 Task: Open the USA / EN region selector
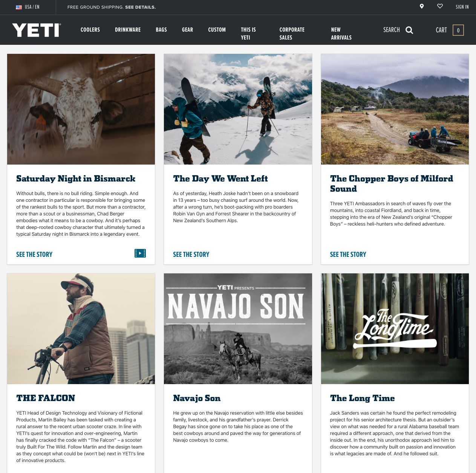[x=28, y=7]
